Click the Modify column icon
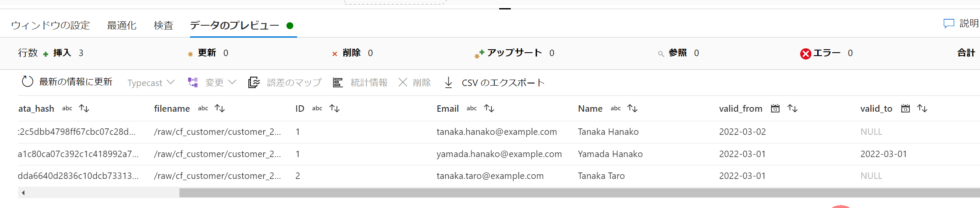The image size is (980, 208). pos(193,83)
